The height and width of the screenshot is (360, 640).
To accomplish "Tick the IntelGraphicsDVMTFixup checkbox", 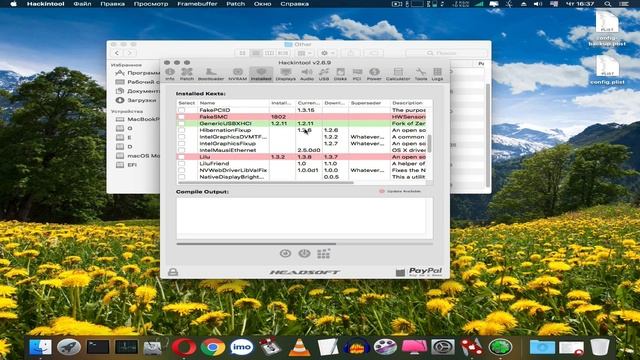I will 182,137.
